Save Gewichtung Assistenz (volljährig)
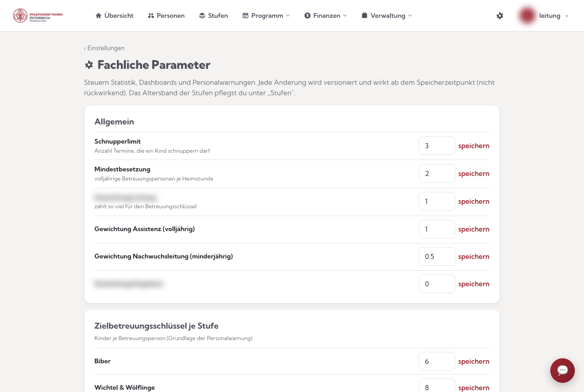The width and height of the screenshot is (584, 392). click(x=474, y=229)
